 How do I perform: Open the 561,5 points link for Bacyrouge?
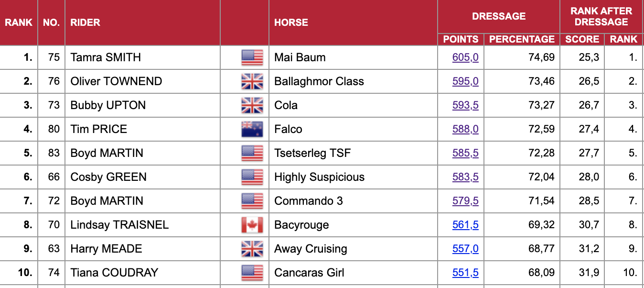tap(465, 225)
